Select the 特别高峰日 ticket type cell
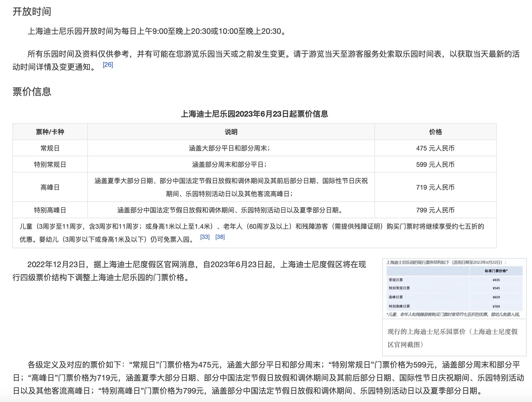This screenshot has width=532, height=402. [x=50, y=210]
